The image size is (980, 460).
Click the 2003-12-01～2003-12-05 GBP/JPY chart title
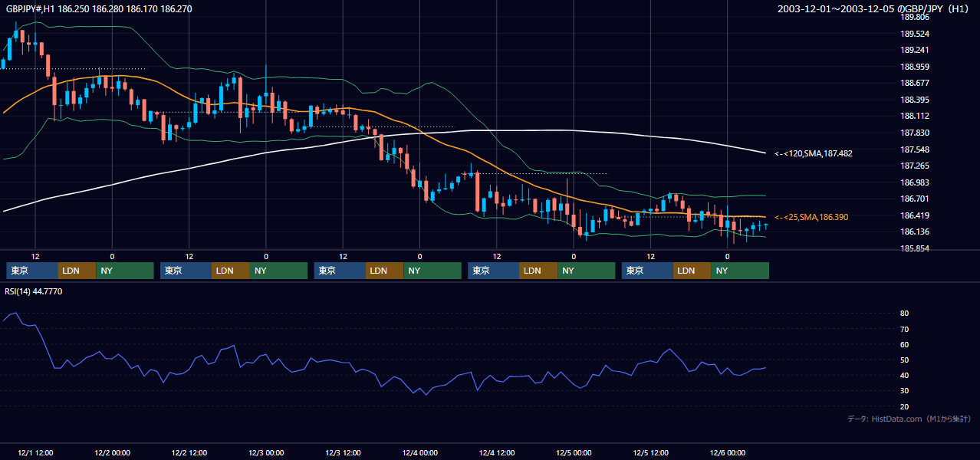874,9
